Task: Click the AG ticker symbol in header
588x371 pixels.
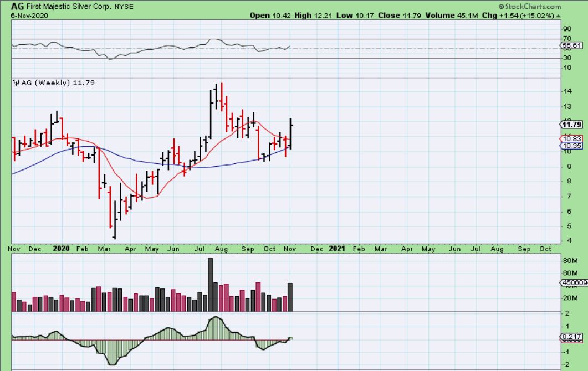Action: tap(17, 6)
